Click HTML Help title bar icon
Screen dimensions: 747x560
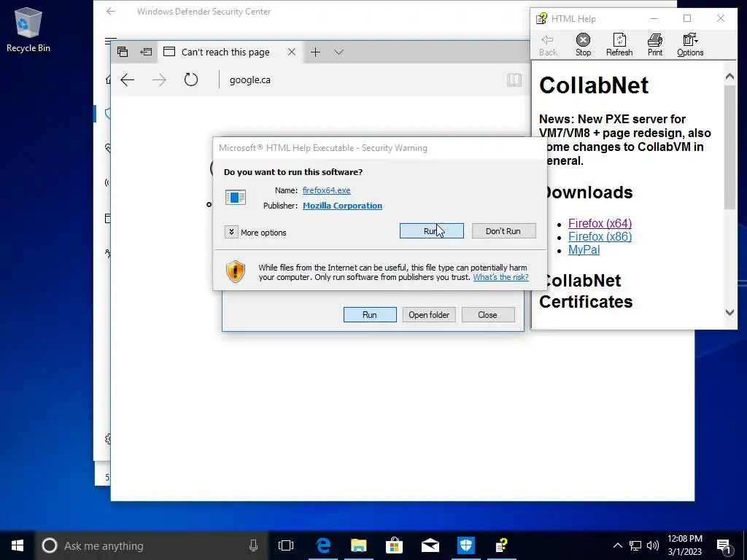(x=542, y=18)
